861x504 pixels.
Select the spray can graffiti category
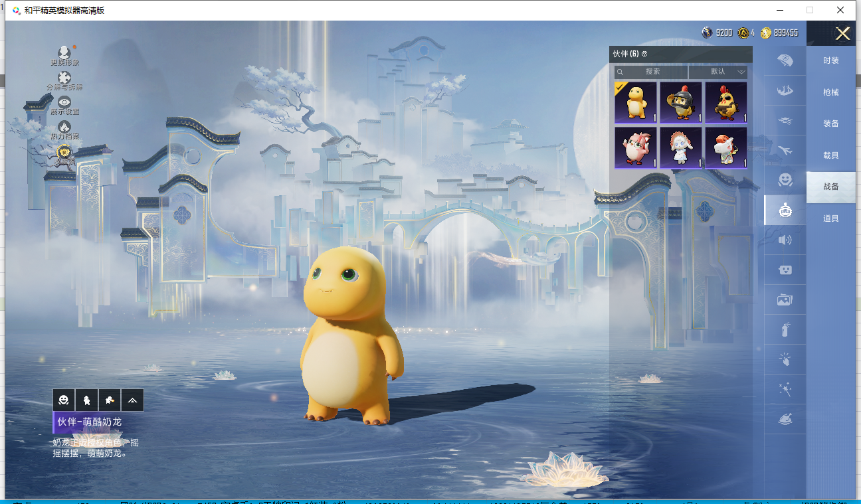785,329
